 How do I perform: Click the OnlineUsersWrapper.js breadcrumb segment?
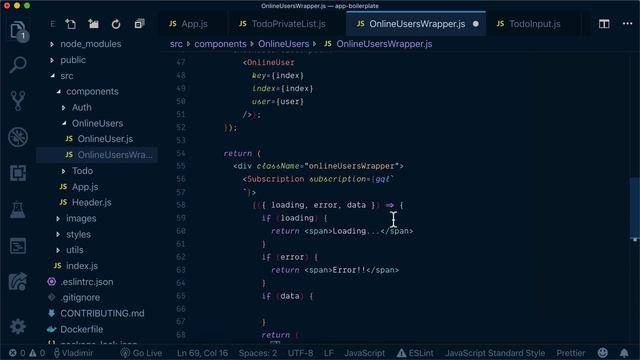pos(378,44)
